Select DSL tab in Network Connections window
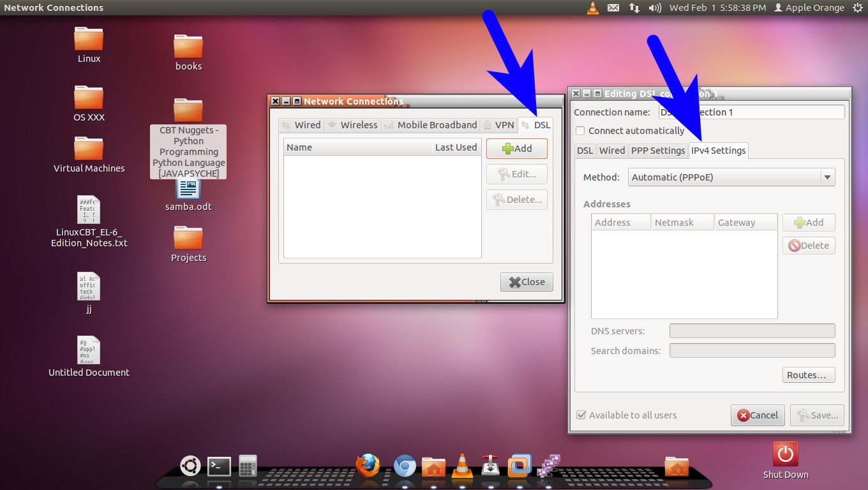 pyautogui.click(x=535, y=125)
